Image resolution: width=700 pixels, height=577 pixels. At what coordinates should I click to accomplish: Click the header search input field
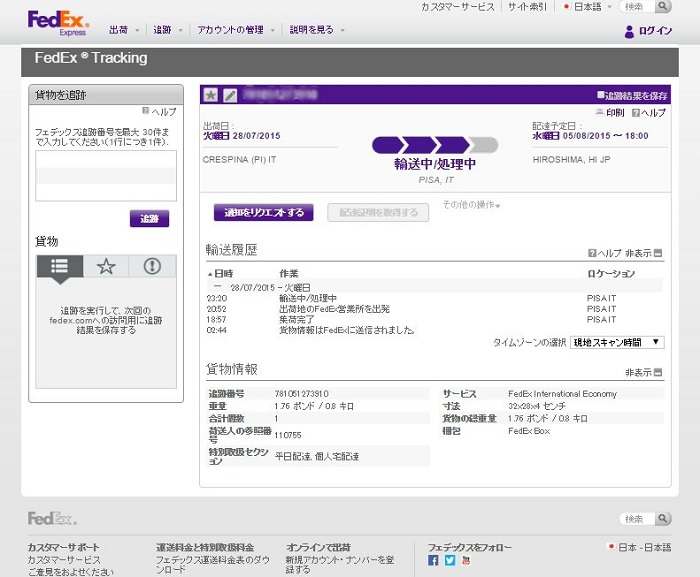coord(638,6)
